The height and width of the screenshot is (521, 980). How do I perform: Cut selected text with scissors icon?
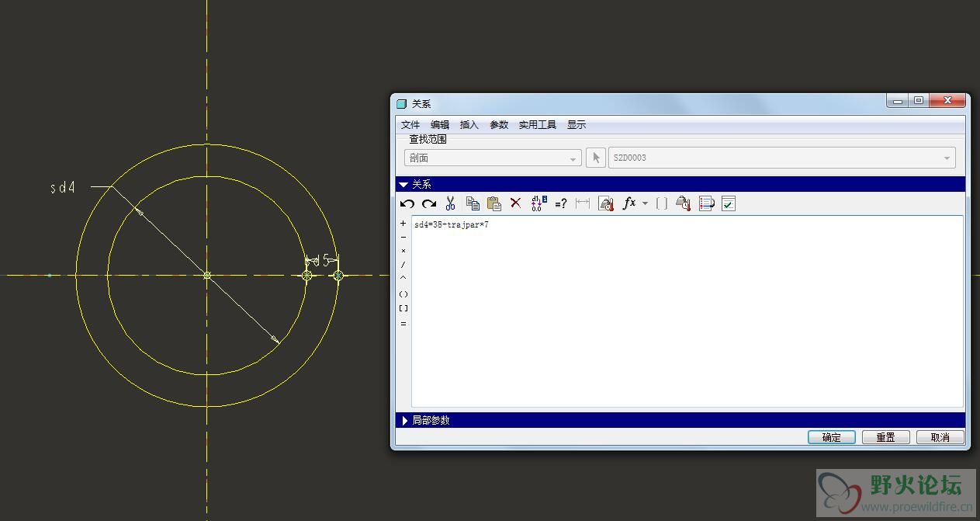[450, 203]
